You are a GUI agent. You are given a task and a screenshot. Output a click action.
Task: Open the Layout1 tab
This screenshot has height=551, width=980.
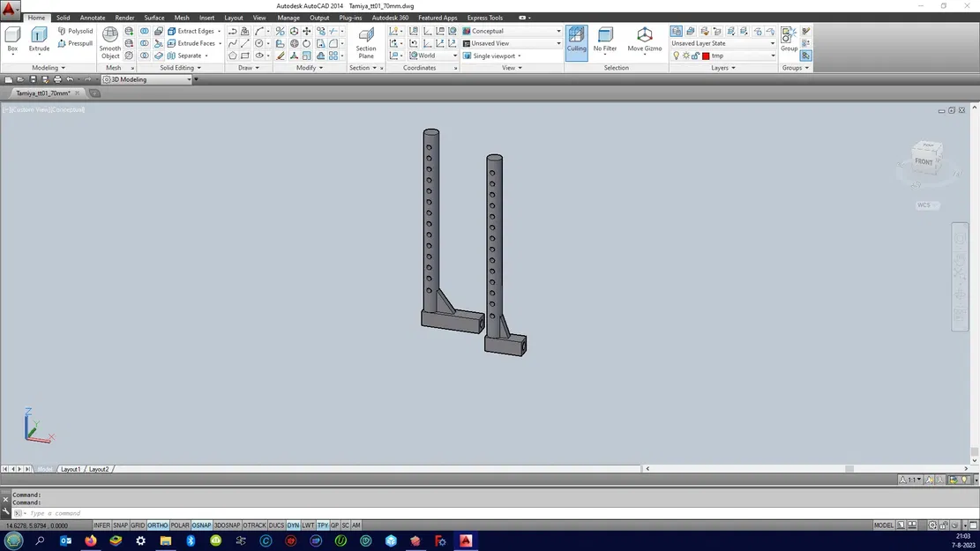pyautogui.click(x=71, y=469)
